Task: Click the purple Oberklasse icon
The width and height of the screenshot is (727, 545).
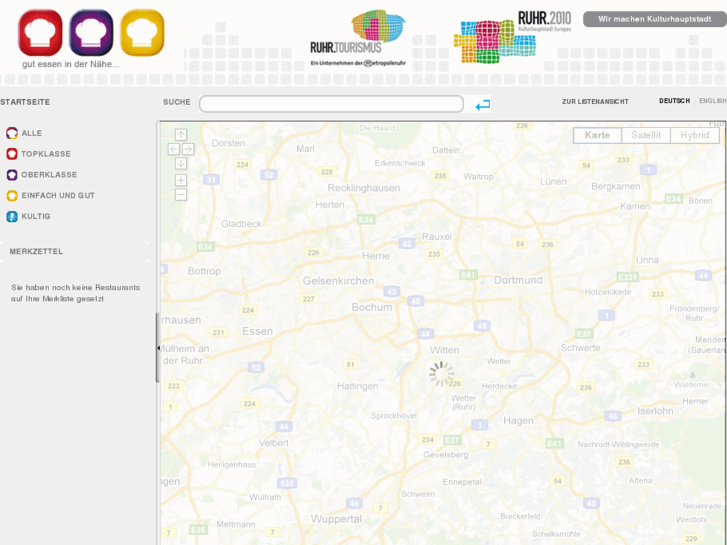Action: click(12, 174)
